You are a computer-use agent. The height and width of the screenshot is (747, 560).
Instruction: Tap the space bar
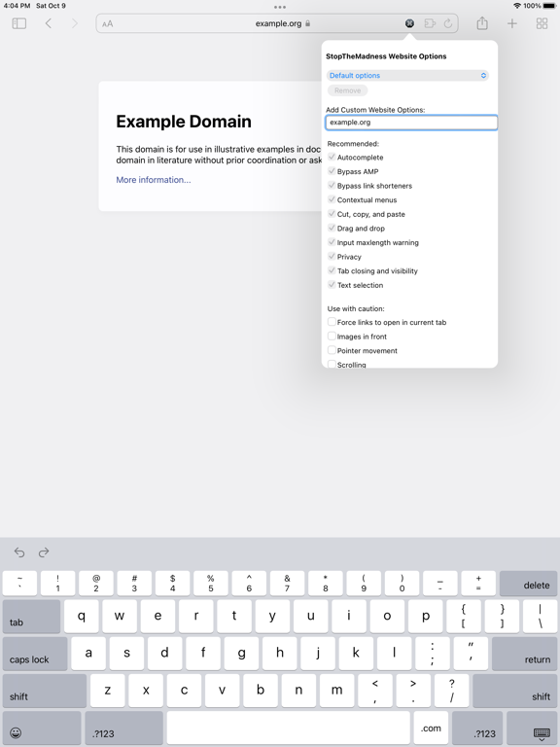pos(289,728)
